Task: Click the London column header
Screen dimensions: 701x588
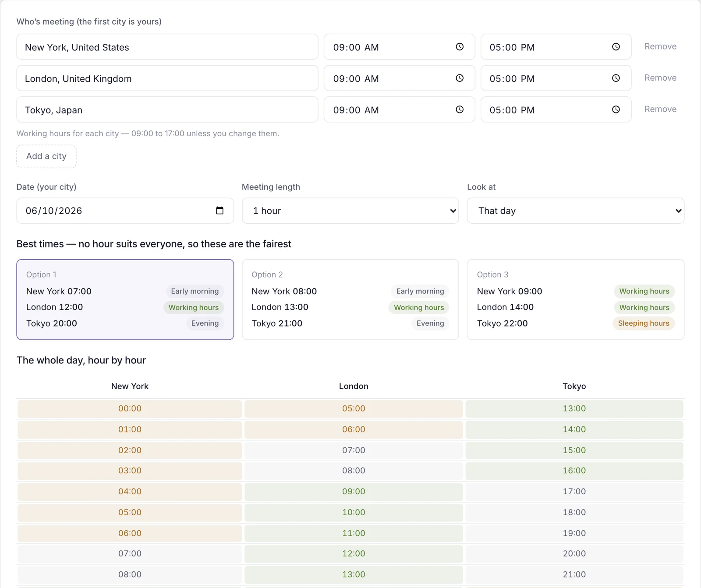Action: (354, 386)
